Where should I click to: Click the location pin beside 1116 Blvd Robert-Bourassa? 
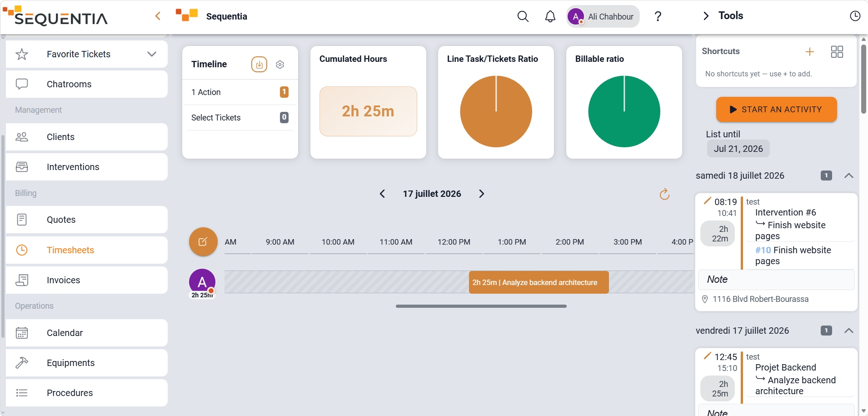coord(705,299)
